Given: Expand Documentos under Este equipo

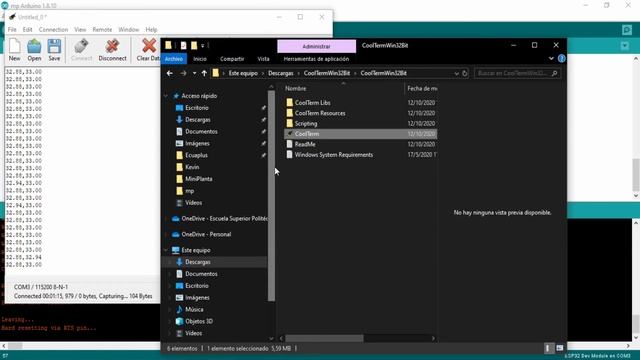Looking at the screenshot, I should pos(170,274).
